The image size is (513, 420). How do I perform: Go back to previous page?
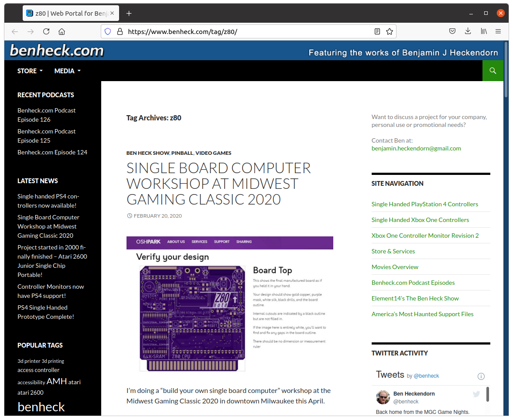(15, 31)
